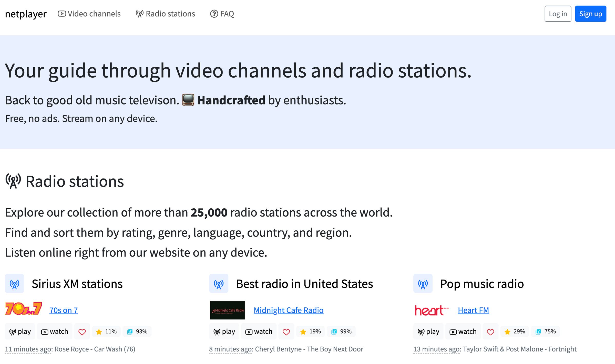Play Midnight Cafe Radio
This screenshot has height=364, width=615.
pyautogui.click(x=224, y=331)
